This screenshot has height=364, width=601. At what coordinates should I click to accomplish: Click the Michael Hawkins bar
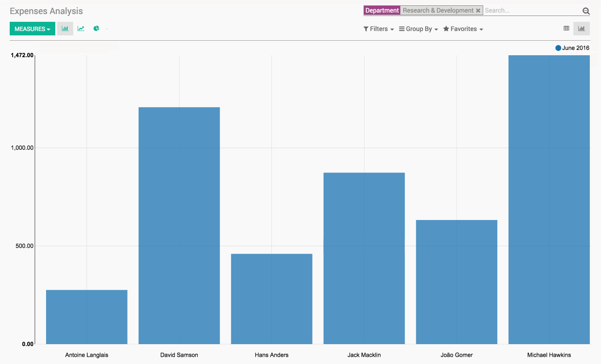point(549,200)
